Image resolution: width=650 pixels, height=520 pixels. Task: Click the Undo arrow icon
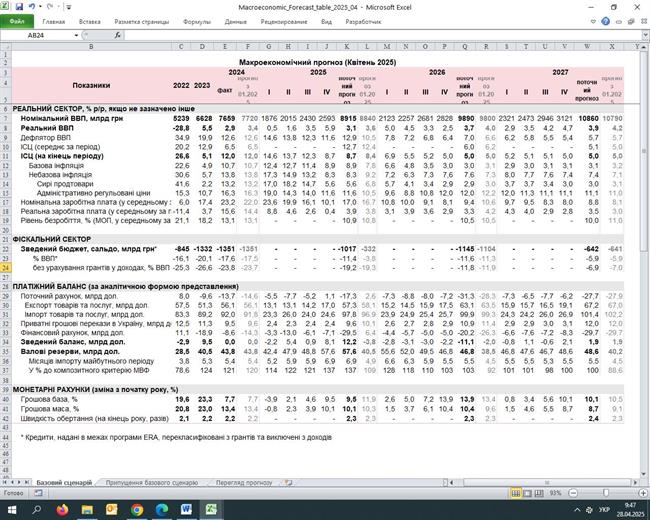click(32, 7)
